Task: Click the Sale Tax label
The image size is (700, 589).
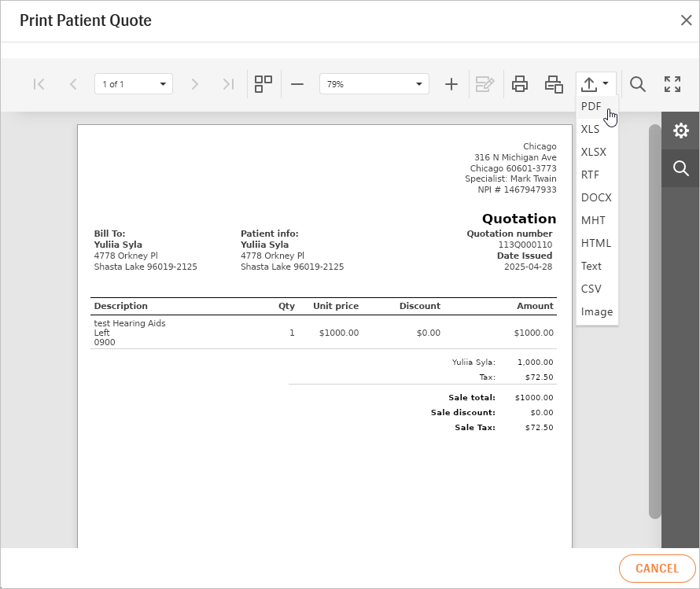Action: click(475, 428)
